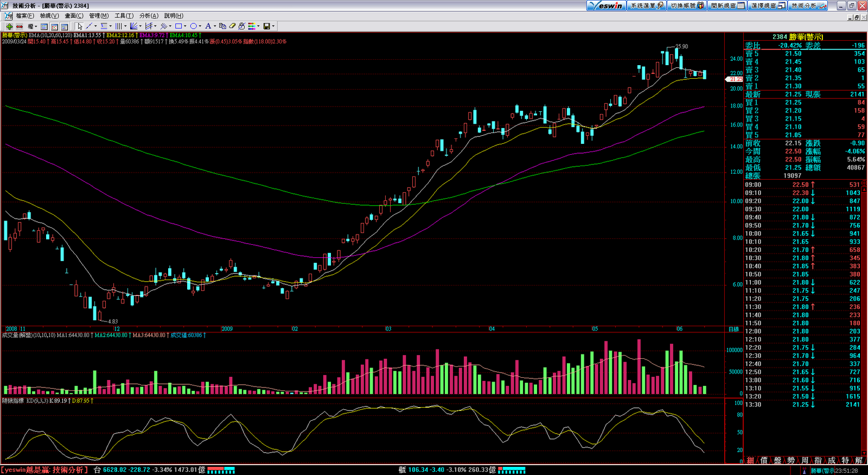Click the application icon in menu bar
The width and height of the screenshot is (868, 475).
(x=8, y=16)
